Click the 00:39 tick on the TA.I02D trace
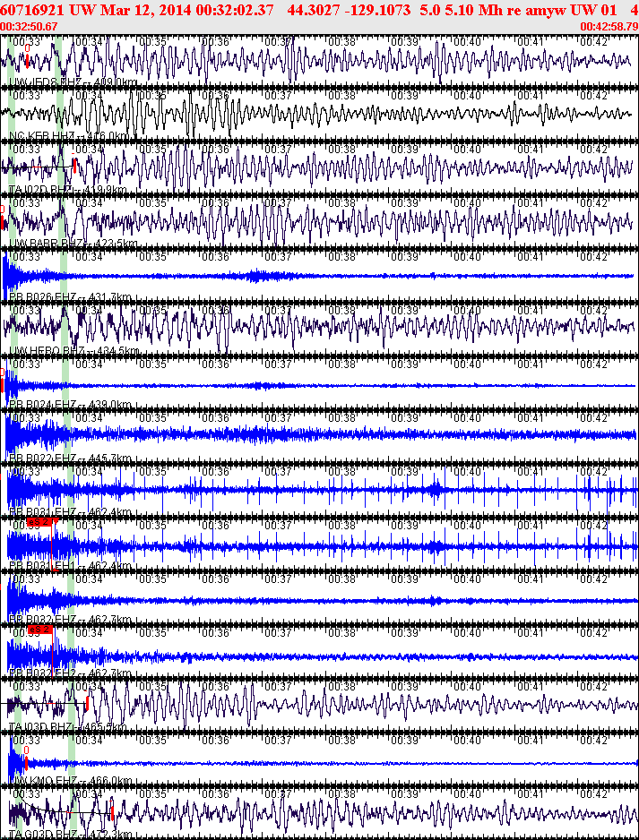 (x=404, y=150)
